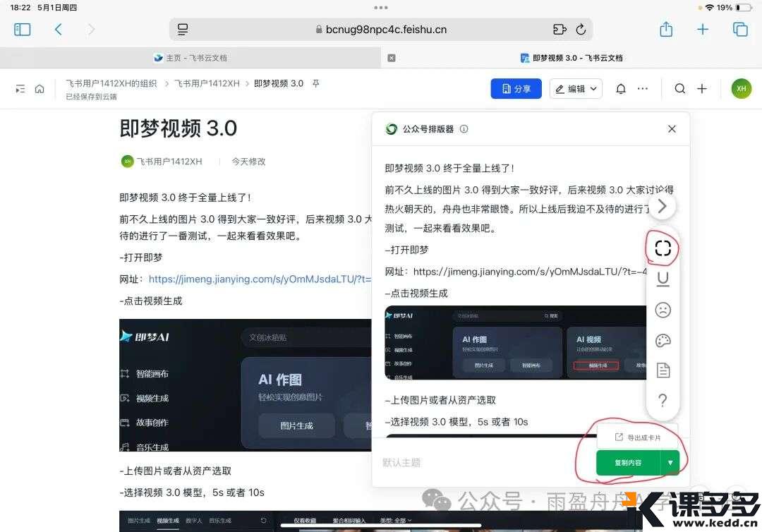Viewport: 762px width, 532px height.
Task: Tap the Safari share icon
Action: (666, 30)
